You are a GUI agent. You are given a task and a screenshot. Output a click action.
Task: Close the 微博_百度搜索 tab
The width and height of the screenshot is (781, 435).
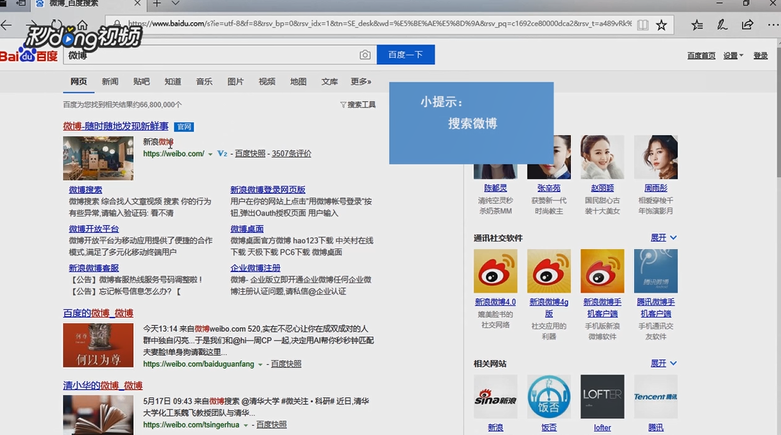pos(137,3)
